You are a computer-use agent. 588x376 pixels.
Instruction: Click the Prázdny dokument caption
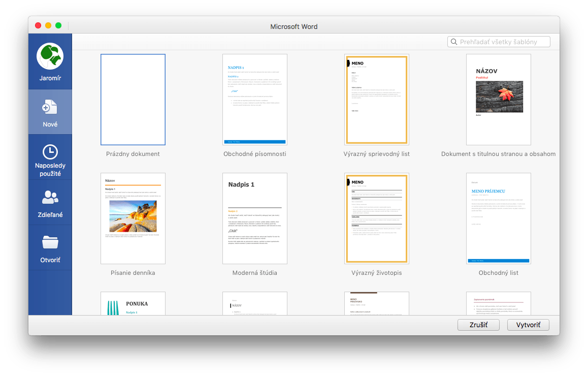133,154
